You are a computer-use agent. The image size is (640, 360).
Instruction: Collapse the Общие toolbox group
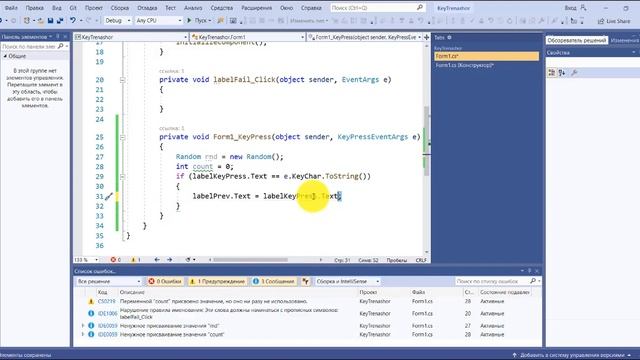5,56
